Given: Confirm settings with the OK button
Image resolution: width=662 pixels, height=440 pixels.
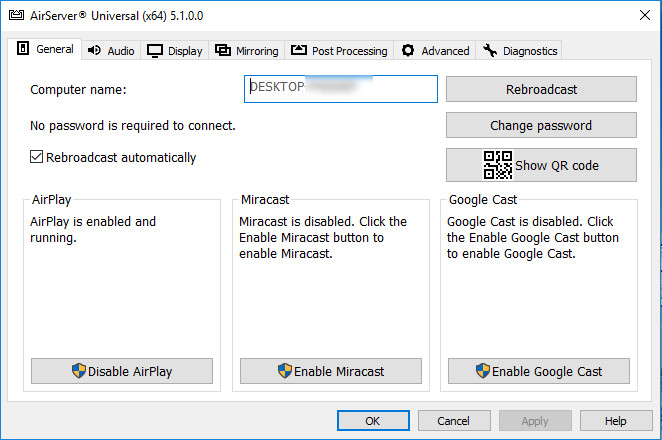Looking at the screenshot, I should pyautogui.click(x=373, y=421).
